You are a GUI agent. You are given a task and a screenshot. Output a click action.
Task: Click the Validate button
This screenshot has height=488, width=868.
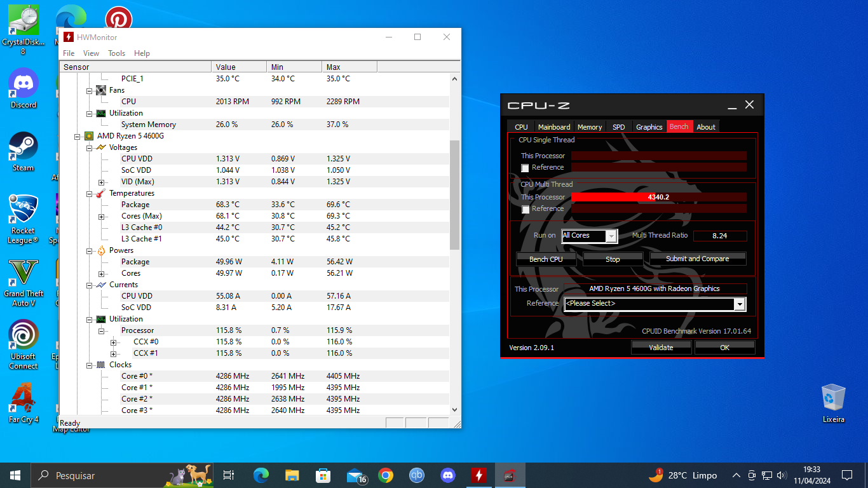[661, 348]
